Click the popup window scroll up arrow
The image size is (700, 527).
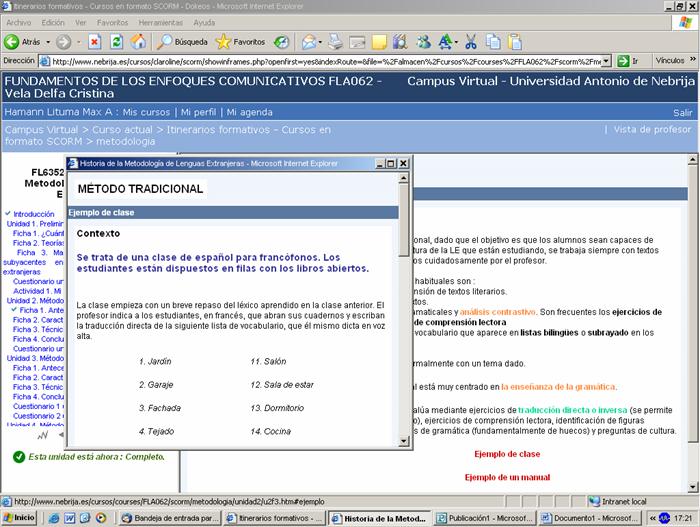tap(404, 178)
